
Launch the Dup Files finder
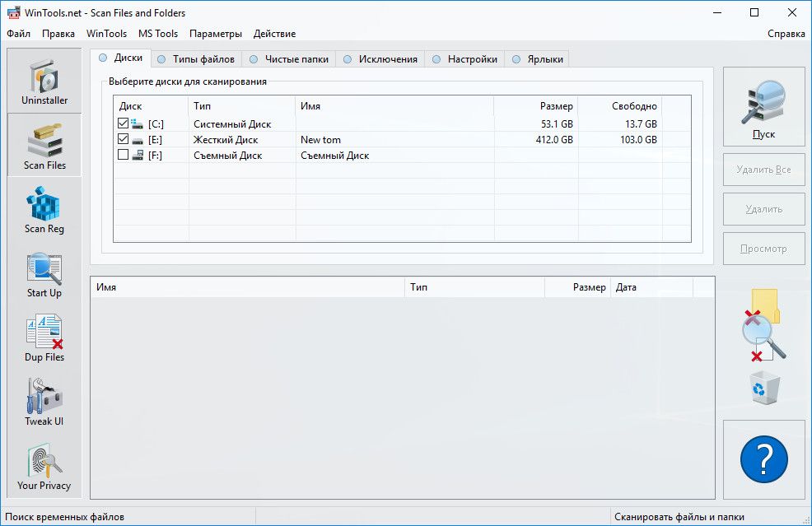point(44,338)
